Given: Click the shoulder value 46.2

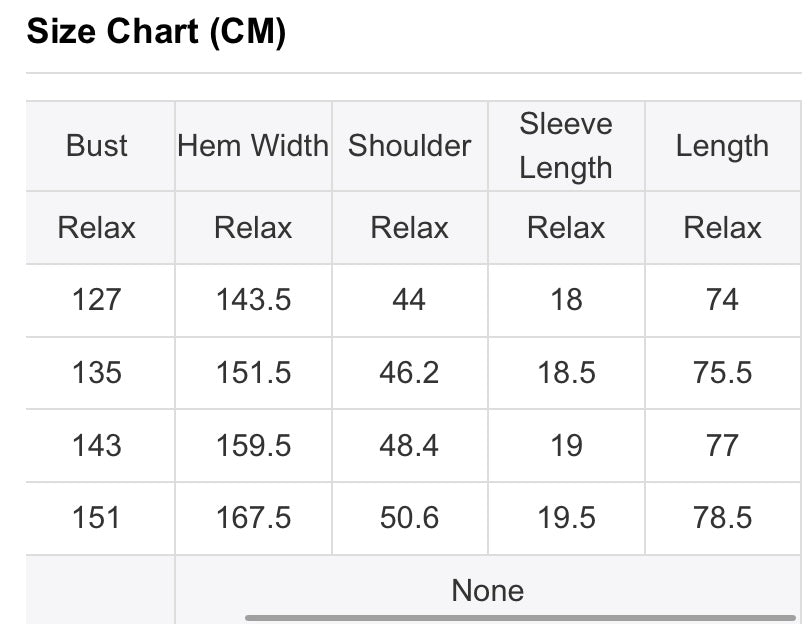Looking at the screenshot, I should click(409, 373).
